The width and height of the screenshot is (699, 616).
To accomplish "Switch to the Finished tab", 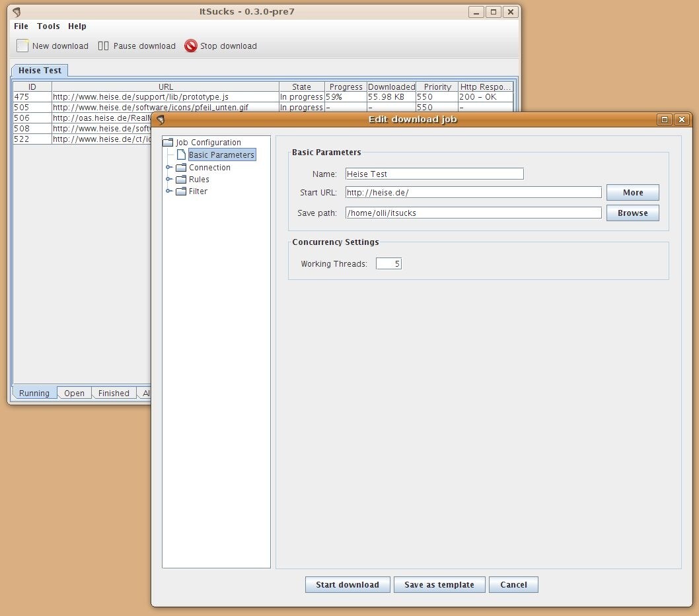I will (x=114, y=394).
